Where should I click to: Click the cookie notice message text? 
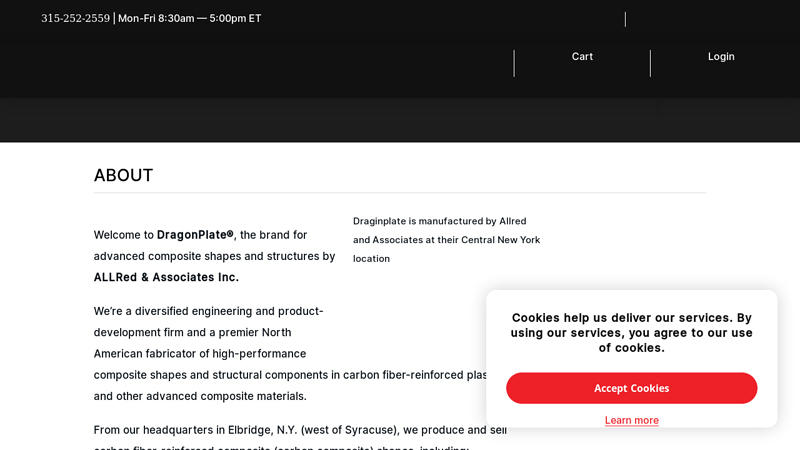[x=632, y=332]
